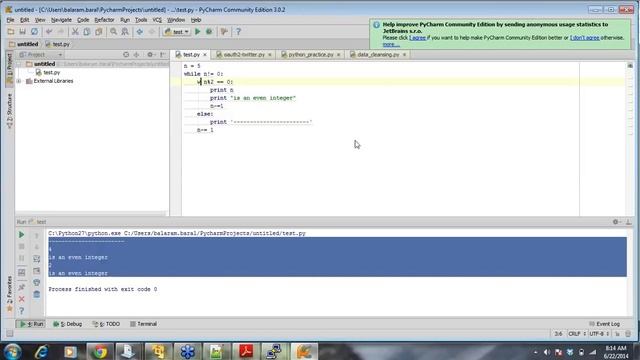Click the Undo toolbar arrow
Screen dimensions: 640x360
49,32
